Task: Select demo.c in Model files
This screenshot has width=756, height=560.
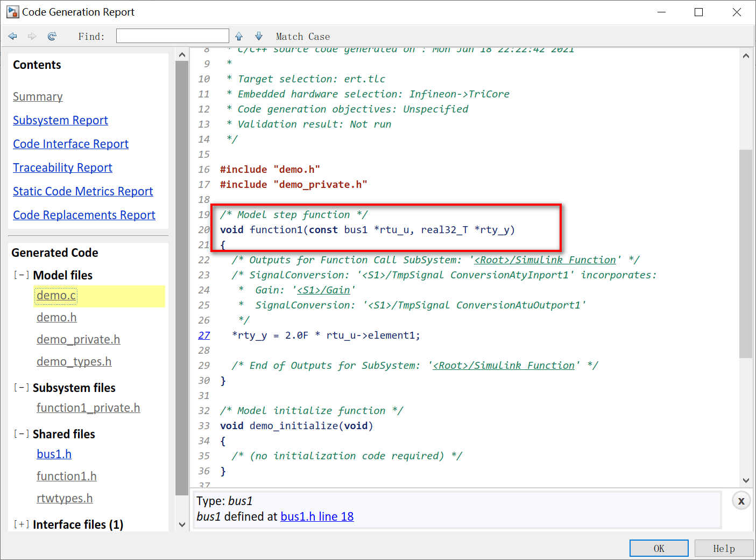Action: (x=56, y=296)
